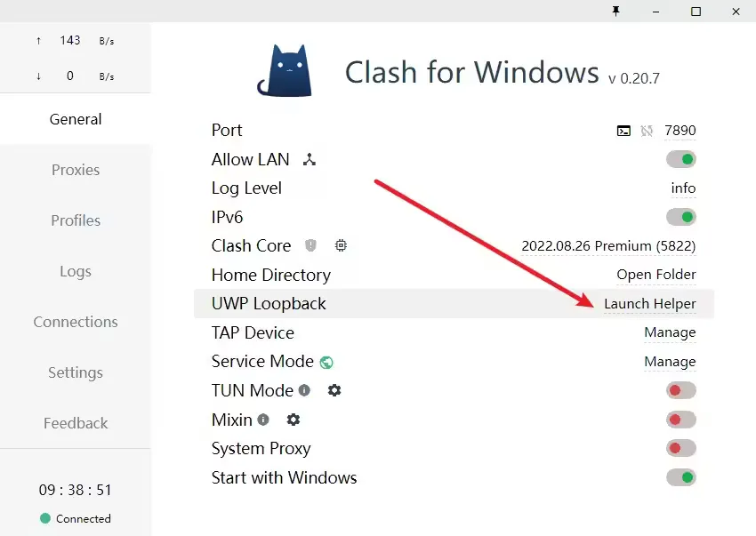Enable the System Proxy toggle
This screenshot has height=536, width=756.
tap(680, 449)
